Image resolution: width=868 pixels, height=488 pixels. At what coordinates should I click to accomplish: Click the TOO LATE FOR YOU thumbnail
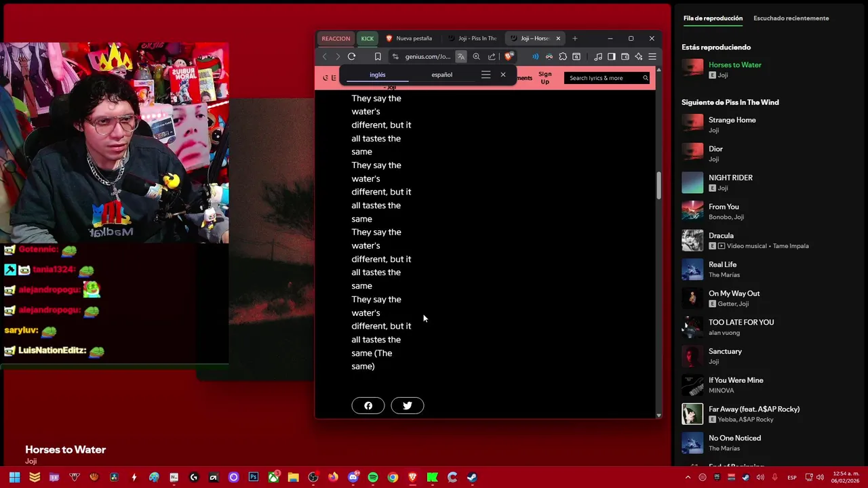click(692, 327)
